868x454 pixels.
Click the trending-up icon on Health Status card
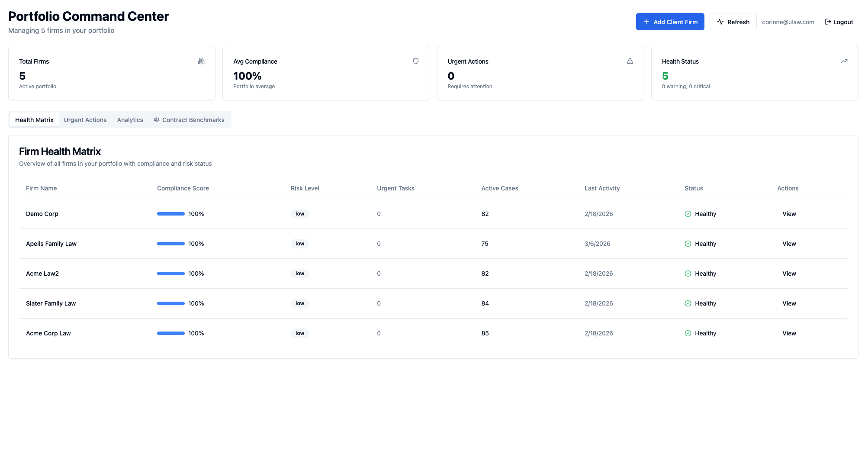point(844,61)
